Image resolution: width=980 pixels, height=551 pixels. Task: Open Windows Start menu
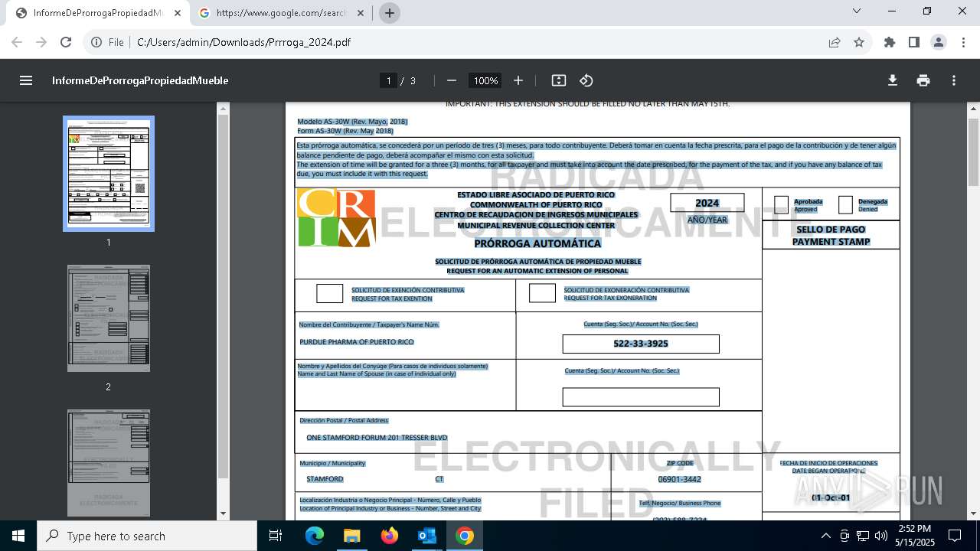pyautogui.click(x=18, y=536)
